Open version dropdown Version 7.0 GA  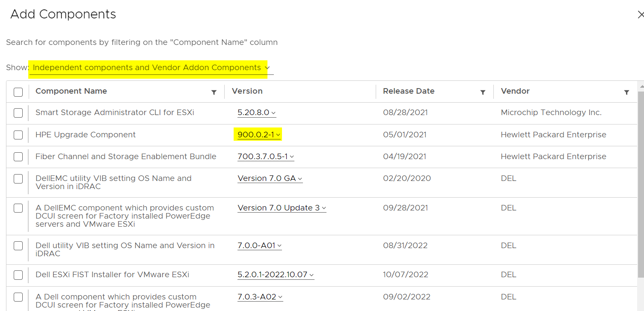[270, 178]
